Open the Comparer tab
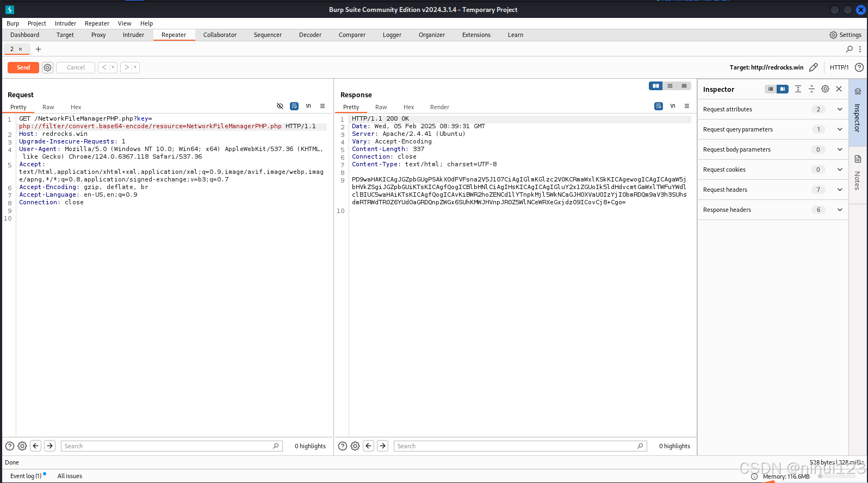The image size is (868, 483). 352,35
